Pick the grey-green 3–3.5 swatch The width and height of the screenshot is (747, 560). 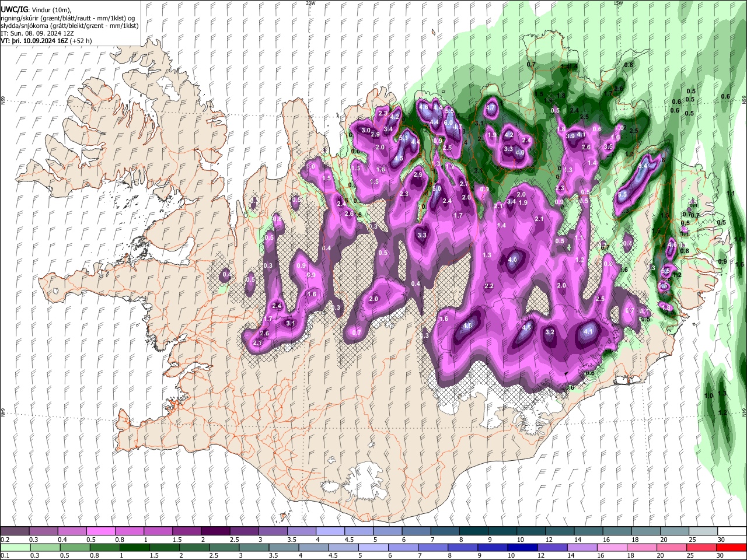[253, 547]
